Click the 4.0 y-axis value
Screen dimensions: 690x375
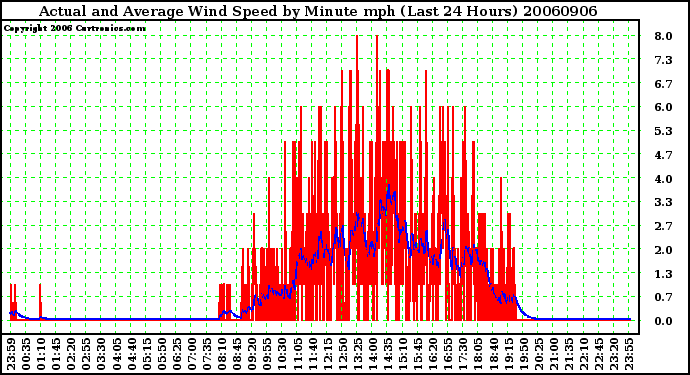663,179
